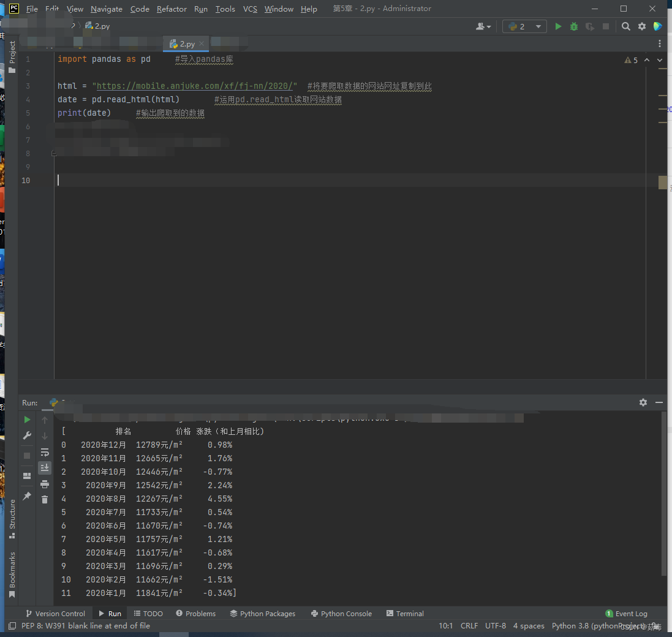Click the warnings indicator showing 5
This screenshot has height=637, width=672.
coord(631,60)
